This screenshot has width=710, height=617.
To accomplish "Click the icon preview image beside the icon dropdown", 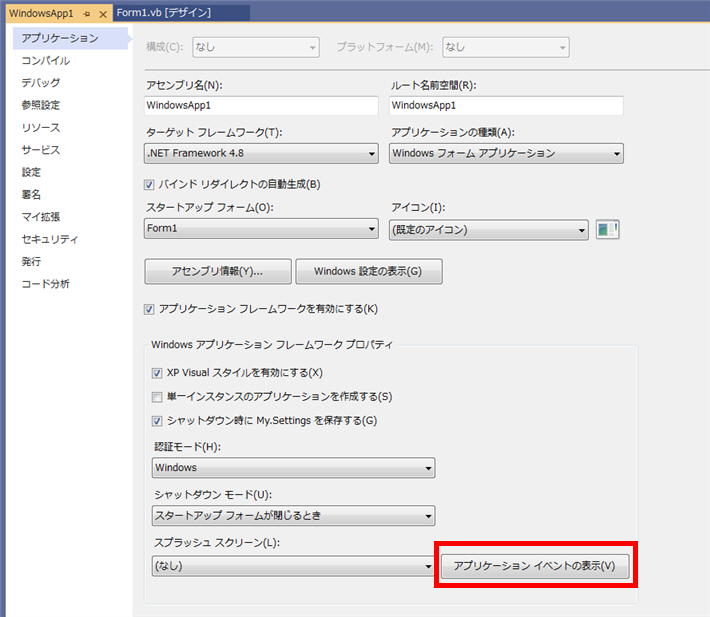I will [607, 230].
